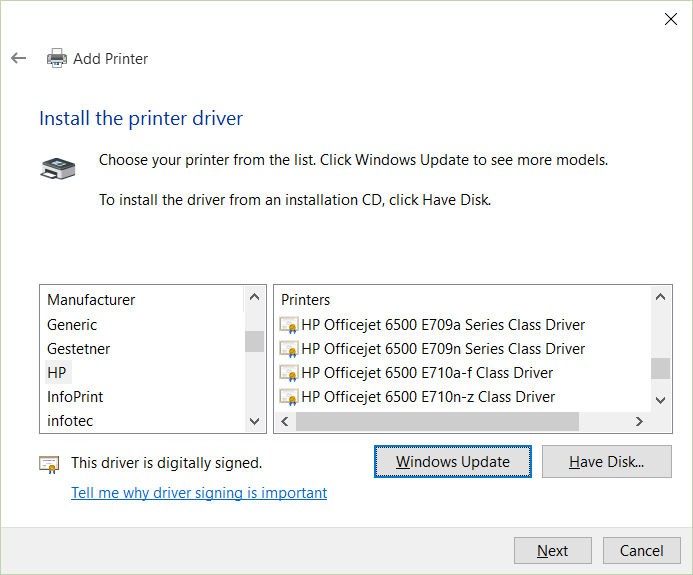The height and width of the screenshot is (575, 693).
Task: Select InfoPrint manufacturer
Action: [75, 396]
